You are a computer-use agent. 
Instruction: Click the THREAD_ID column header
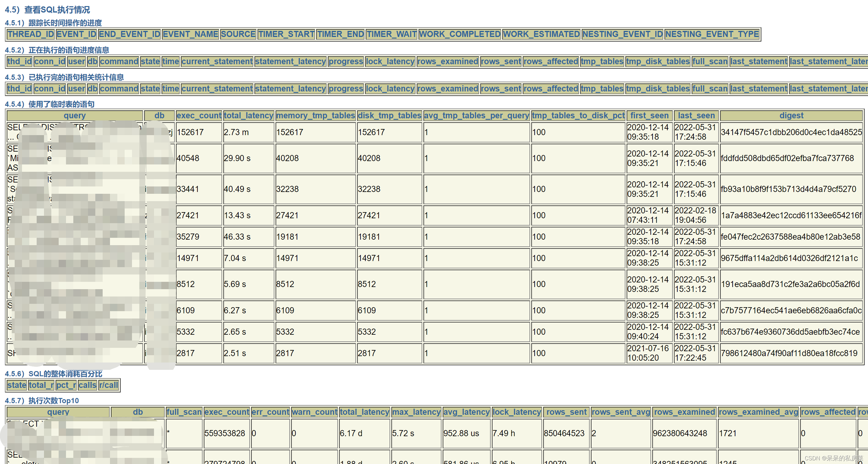coord(31,34)
